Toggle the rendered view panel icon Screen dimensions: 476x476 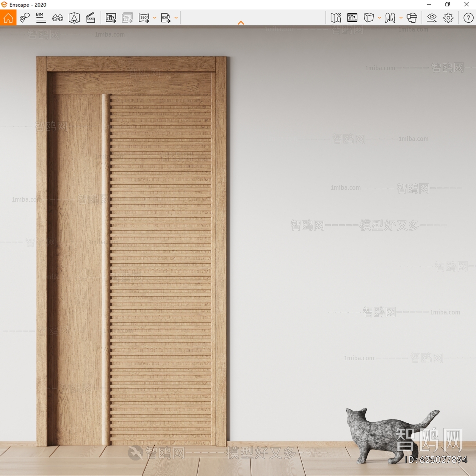[352, 18]
